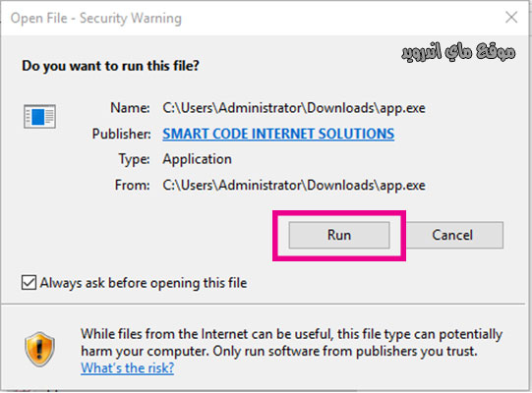Click the "Publisher:" field label
The width and height of the screenshot is (532, 393).
(x=122, y=134)
